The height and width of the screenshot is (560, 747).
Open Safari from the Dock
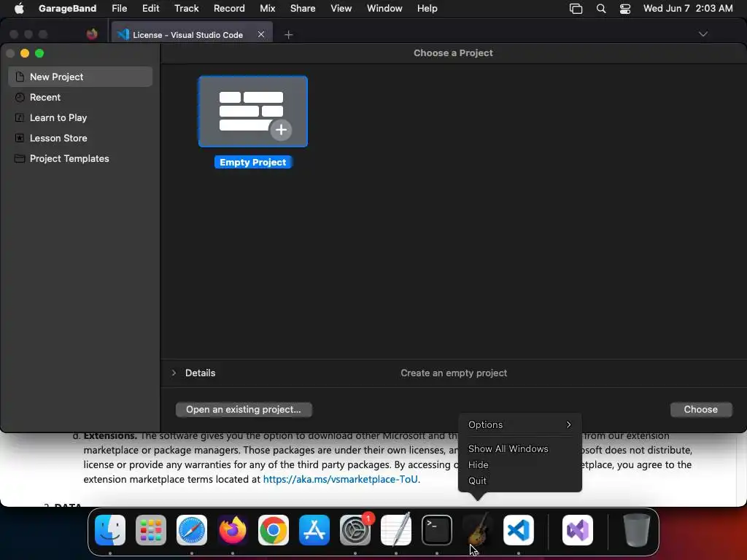point(192,530)
